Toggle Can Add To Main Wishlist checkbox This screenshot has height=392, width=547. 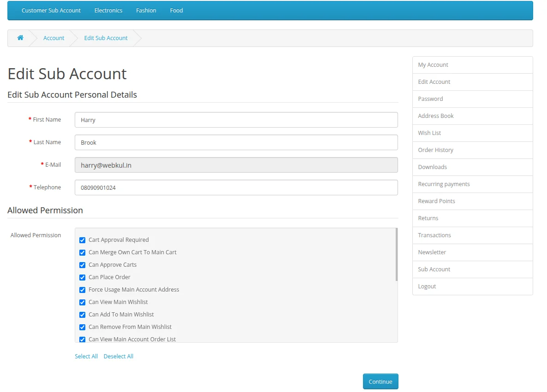pos(83,315)
